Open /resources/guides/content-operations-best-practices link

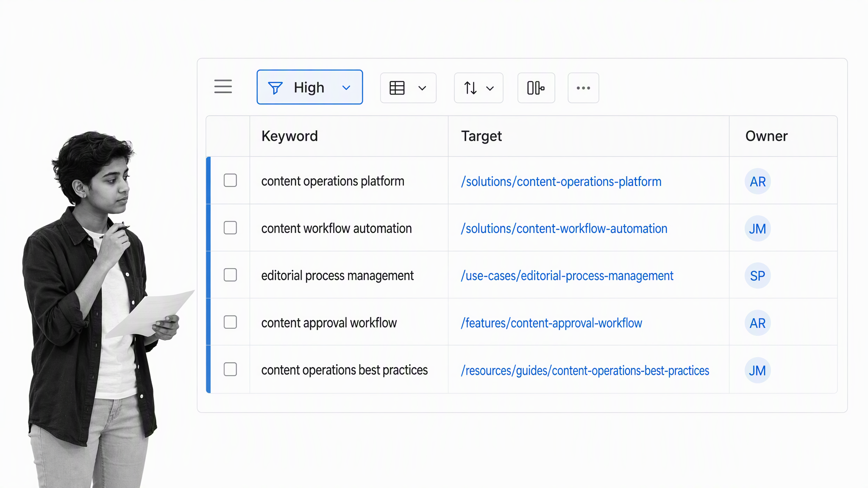[585, 371]
